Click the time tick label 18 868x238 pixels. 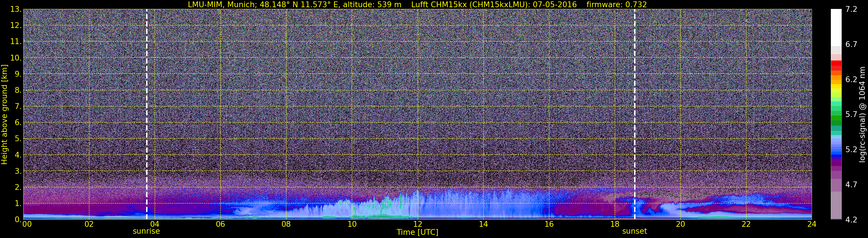[614, 224]
